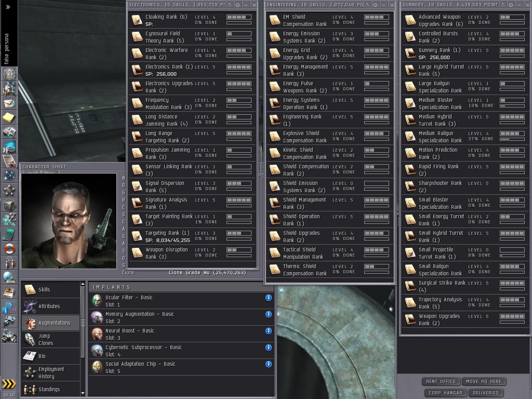
Task: Click the yellow triple-chevron at sidebar bottom
Action: (8, 384)
